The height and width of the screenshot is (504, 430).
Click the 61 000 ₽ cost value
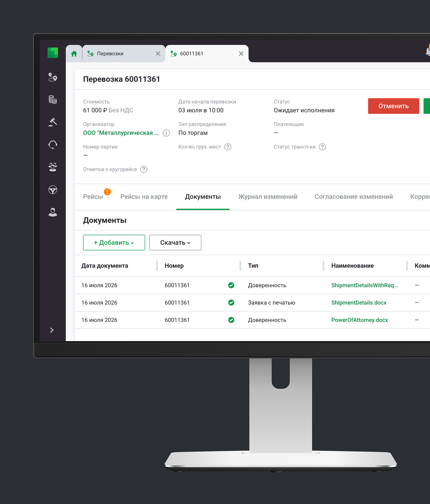[x=95, y=110]
